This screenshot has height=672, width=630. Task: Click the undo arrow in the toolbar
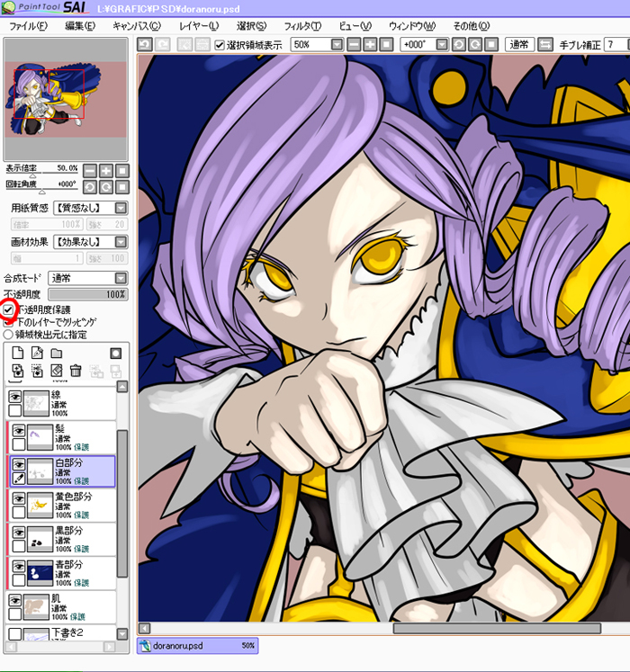pyautogui.click(x=145, y=45)
